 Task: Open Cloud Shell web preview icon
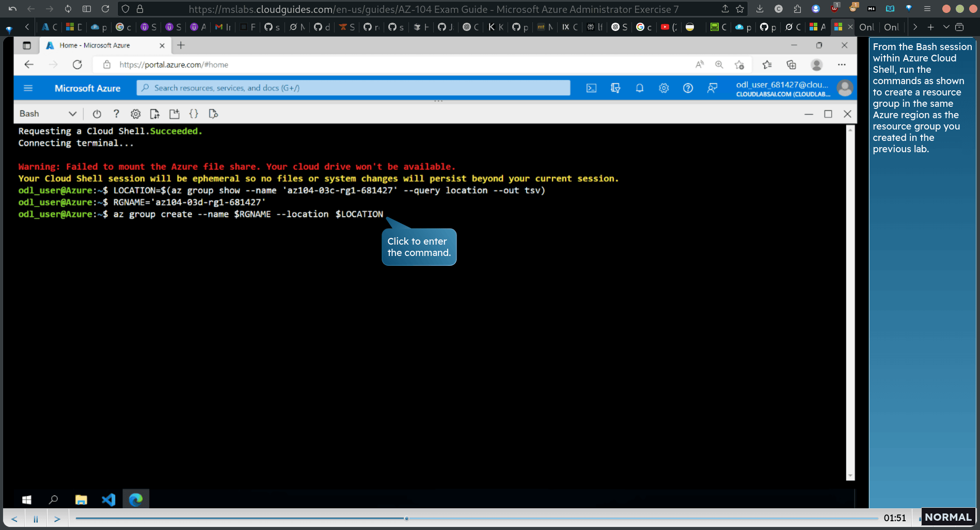point(213,114)
